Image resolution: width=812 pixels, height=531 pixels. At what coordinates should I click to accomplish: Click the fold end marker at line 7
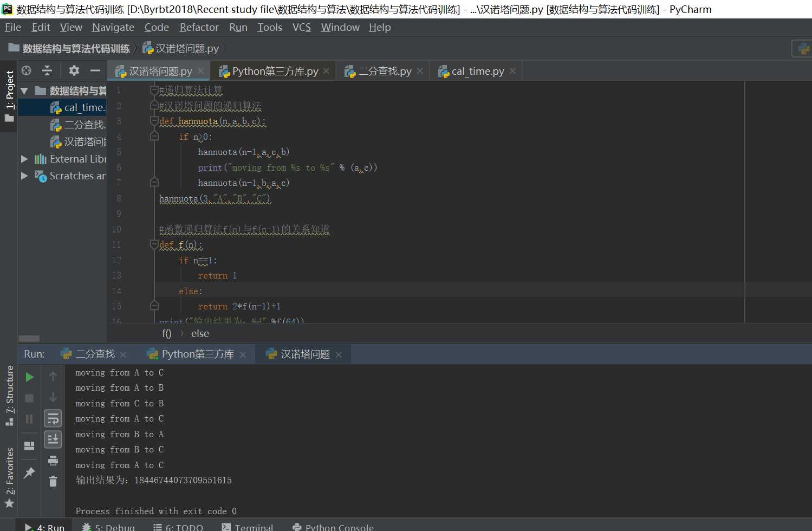(x=154, y=182)
